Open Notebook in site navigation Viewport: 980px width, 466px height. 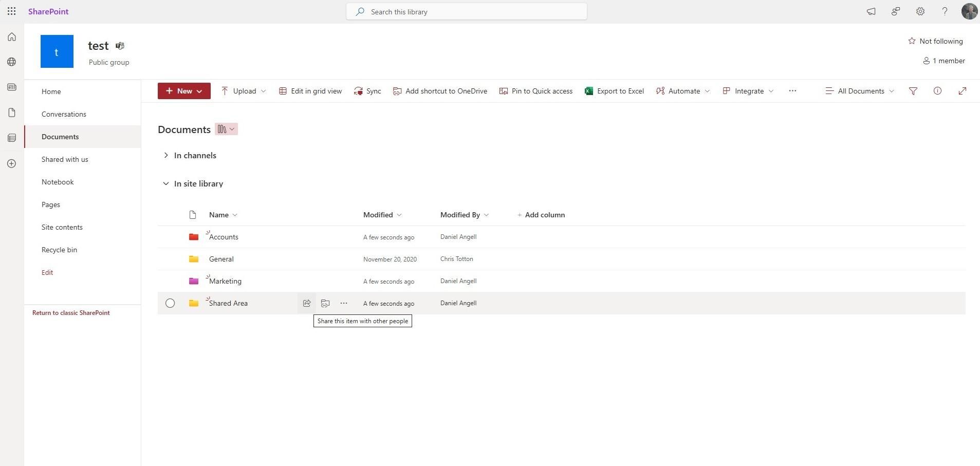[x=58, y=182]
